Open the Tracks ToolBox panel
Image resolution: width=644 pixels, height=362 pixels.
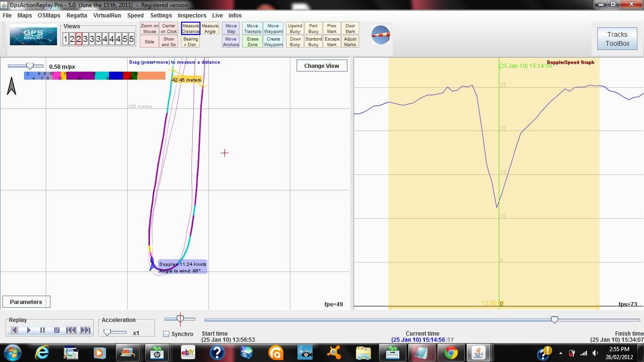pos(617,39)
